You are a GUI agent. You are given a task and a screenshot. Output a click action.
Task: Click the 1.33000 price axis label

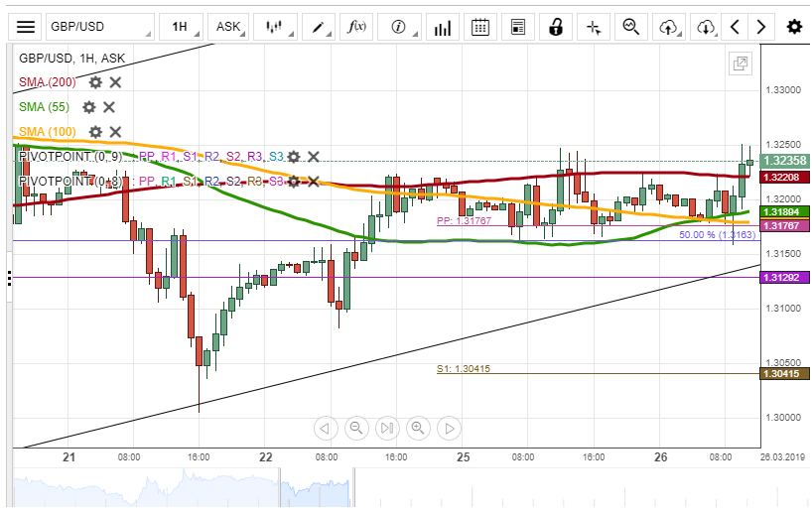tap(783, 90)
